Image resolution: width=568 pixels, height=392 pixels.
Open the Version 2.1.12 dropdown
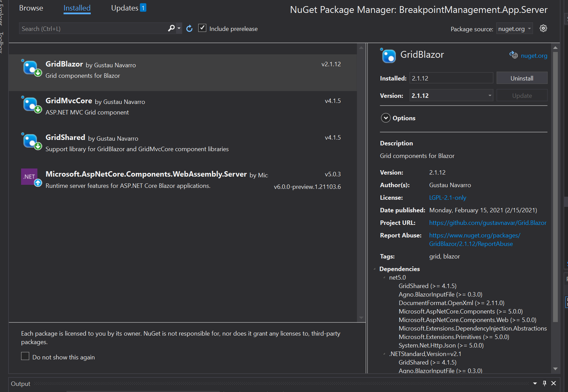(x=451, y=95)
